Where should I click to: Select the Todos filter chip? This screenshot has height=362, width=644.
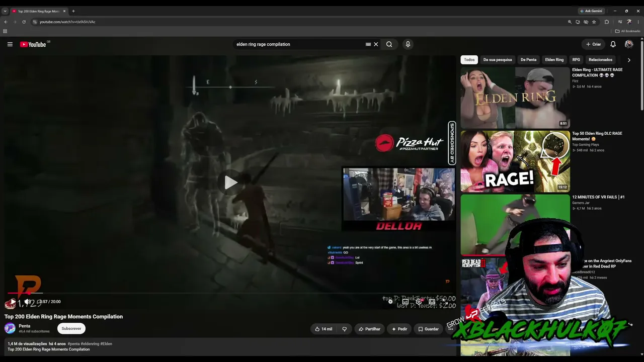(x=469, y=59)
